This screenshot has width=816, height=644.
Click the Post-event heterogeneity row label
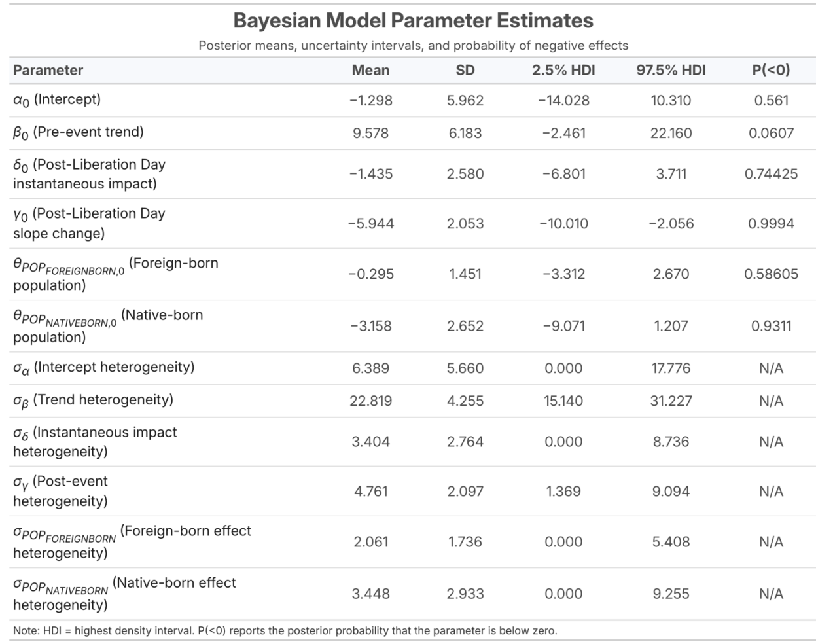point(60,491)
